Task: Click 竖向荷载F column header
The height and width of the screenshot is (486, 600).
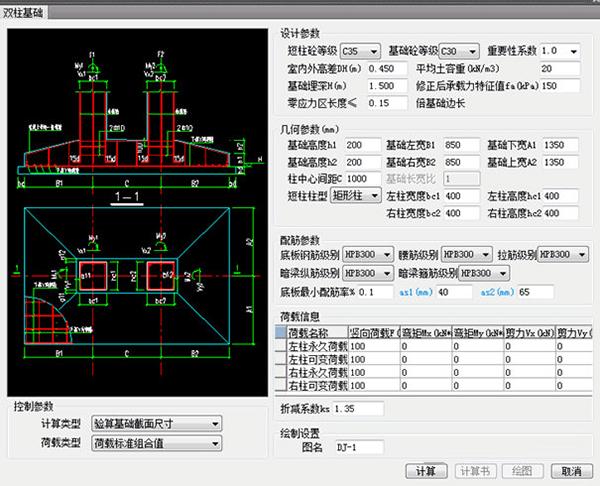Action: click(374, 333)
